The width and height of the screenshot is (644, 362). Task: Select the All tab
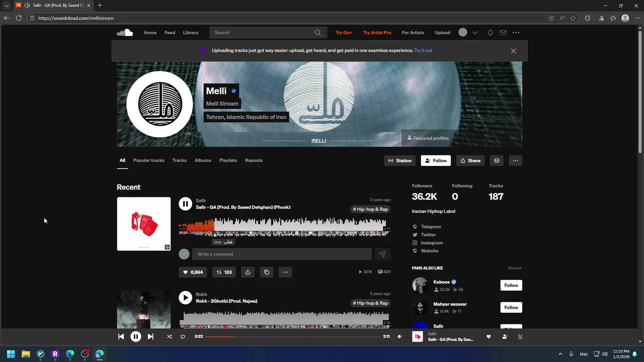point(122,160)
